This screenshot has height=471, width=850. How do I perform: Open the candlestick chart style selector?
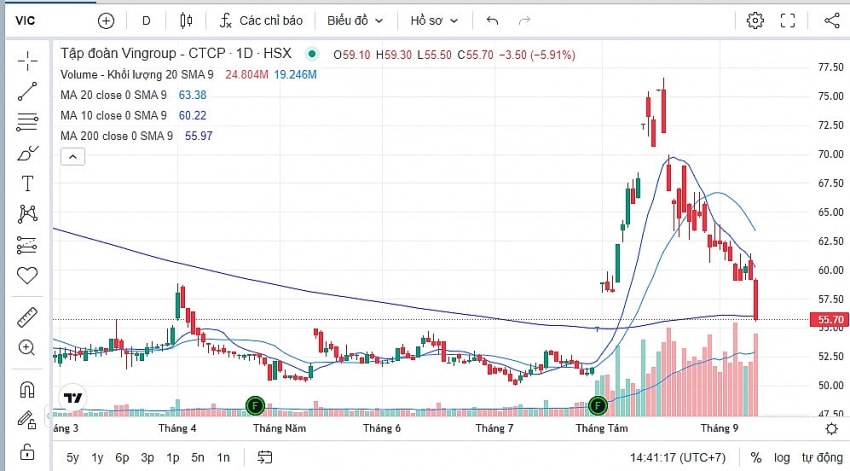pos(186,21)
